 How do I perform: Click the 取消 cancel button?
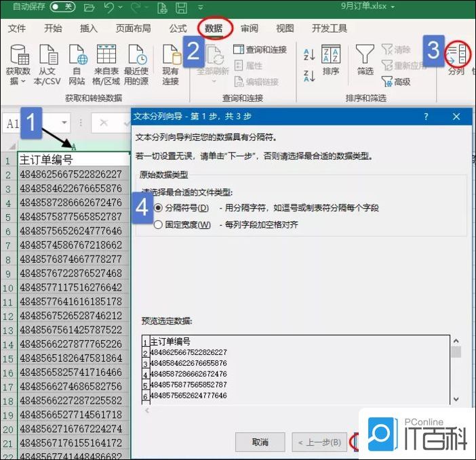pos(260,442)
